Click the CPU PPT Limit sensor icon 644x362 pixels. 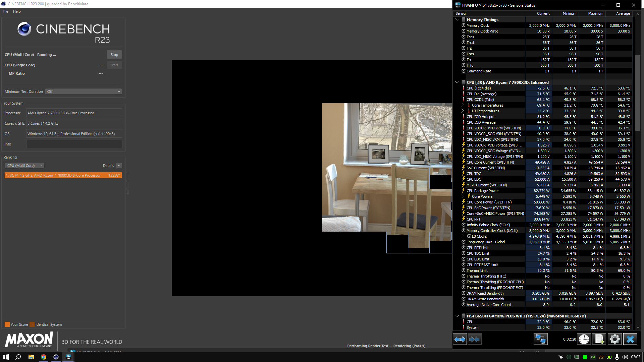pyautogui.click(x=464, y=247)
